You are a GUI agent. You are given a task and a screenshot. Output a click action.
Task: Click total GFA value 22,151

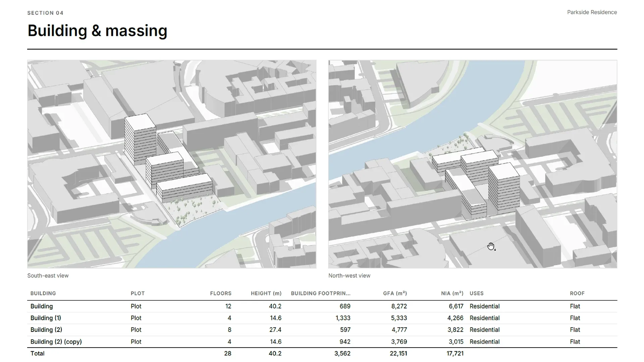point(398,354)
